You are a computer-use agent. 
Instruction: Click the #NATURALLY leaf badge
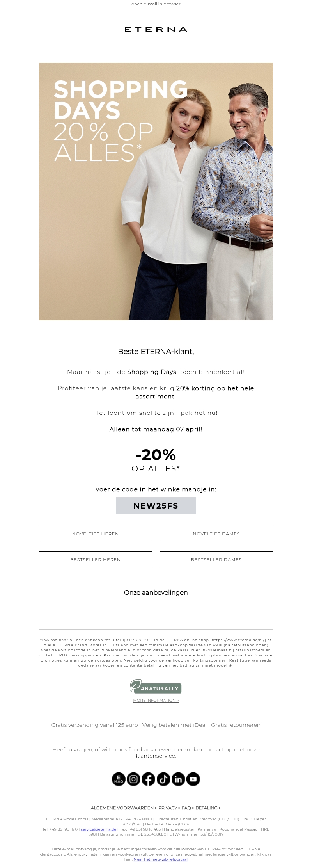click(156, 687)
